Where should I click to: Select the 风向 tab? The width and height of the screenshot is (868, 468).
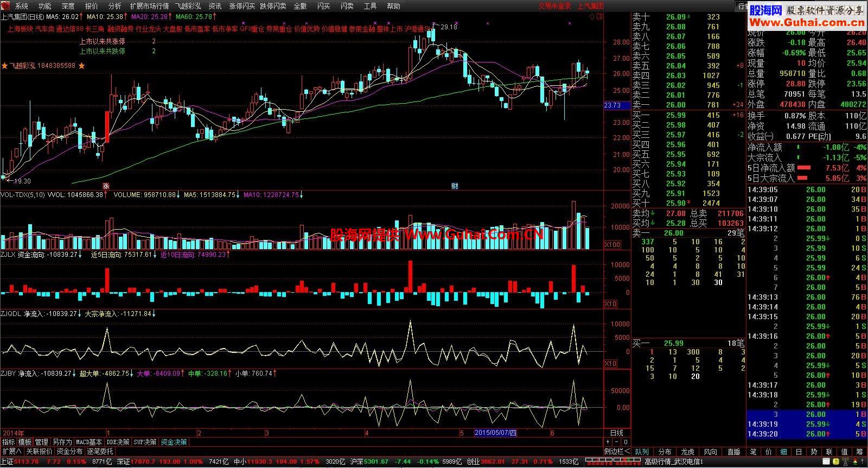pos(710,452)
